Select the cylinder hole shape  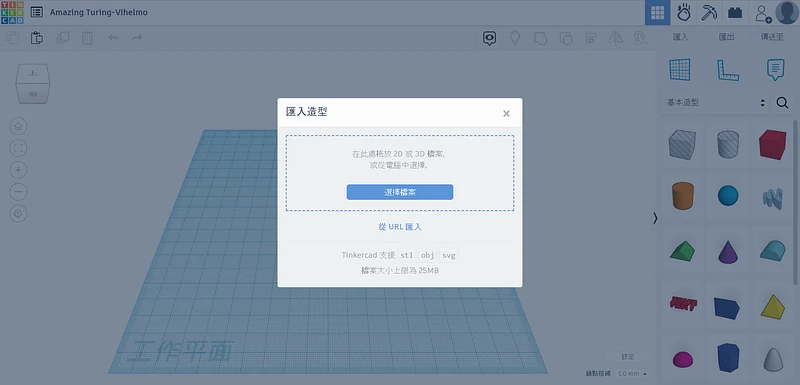pyautogui.click(x=728, y=144)
